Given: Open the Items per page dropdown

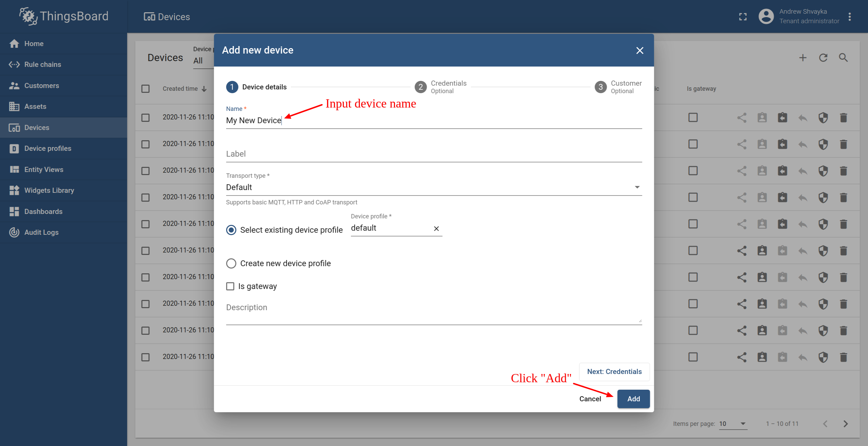Looking at the screenshot, I should point(733,423).
